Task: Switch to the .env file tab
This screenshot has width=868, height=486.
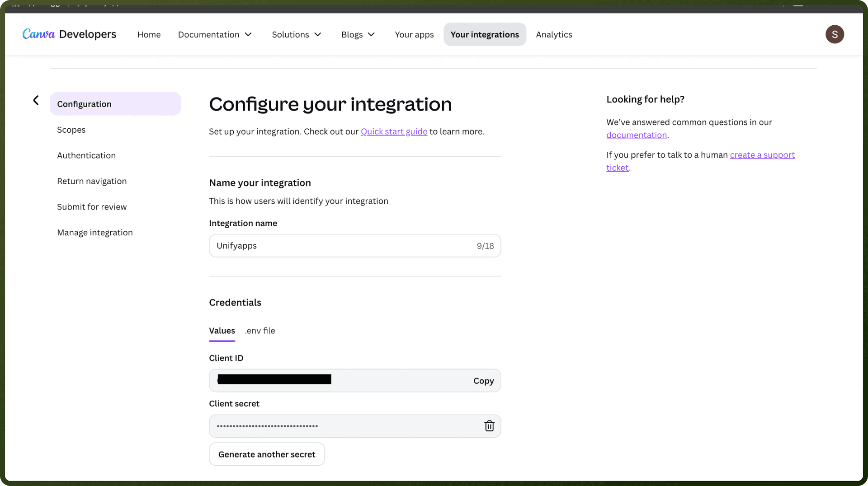Action: [x=260, y=331]
